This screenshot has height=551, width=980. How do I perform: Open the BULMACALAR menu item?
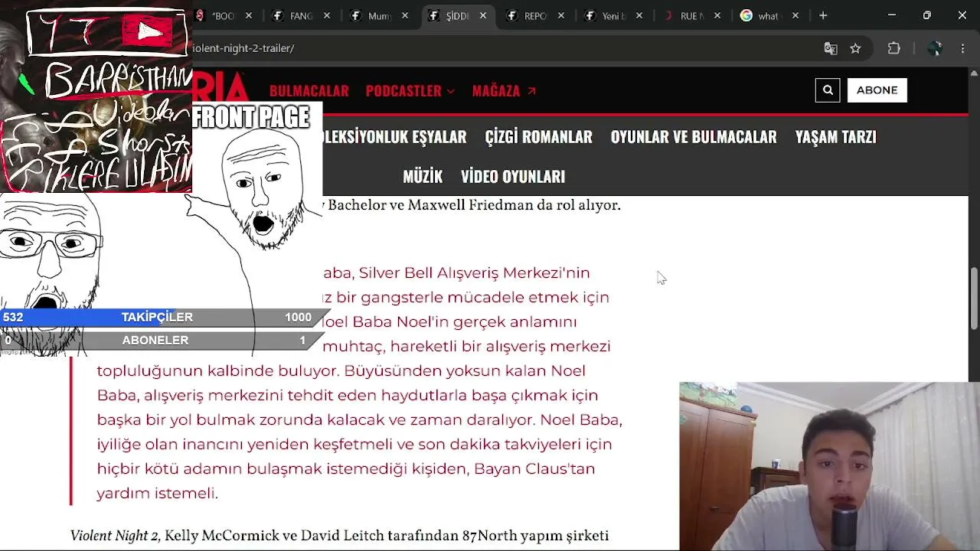309,91
